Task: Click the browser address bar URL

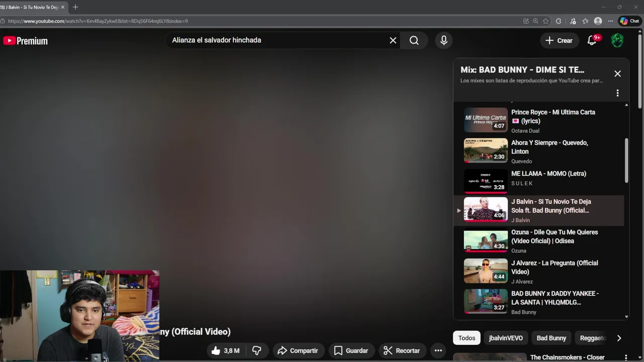Action: coord(98,21)
